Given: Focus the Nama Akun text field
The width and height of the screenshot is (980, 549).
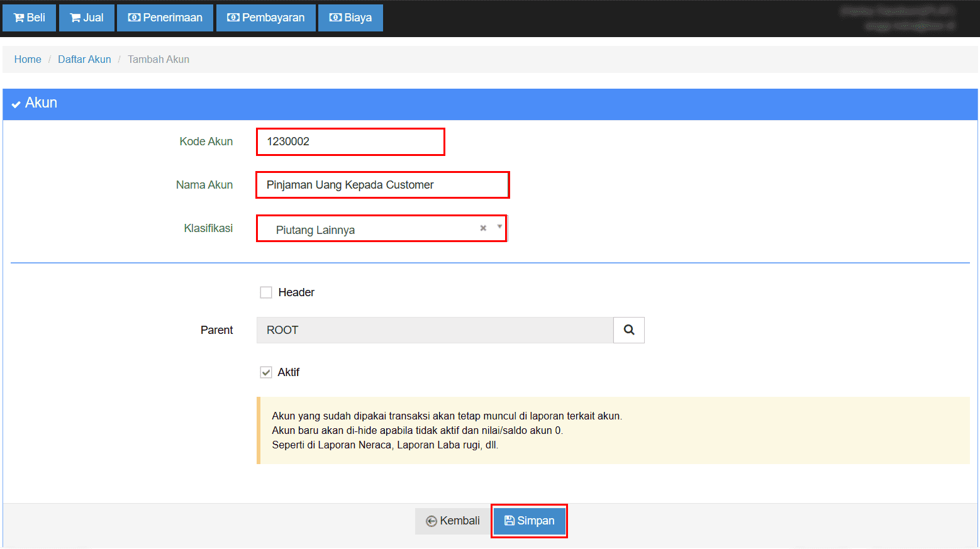Looking at the screenshot, I should pyautogui.click(x=382, y=185).
